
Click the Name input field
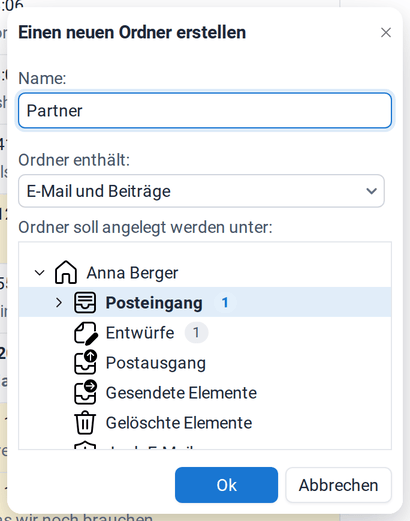[x=205, y=111]
